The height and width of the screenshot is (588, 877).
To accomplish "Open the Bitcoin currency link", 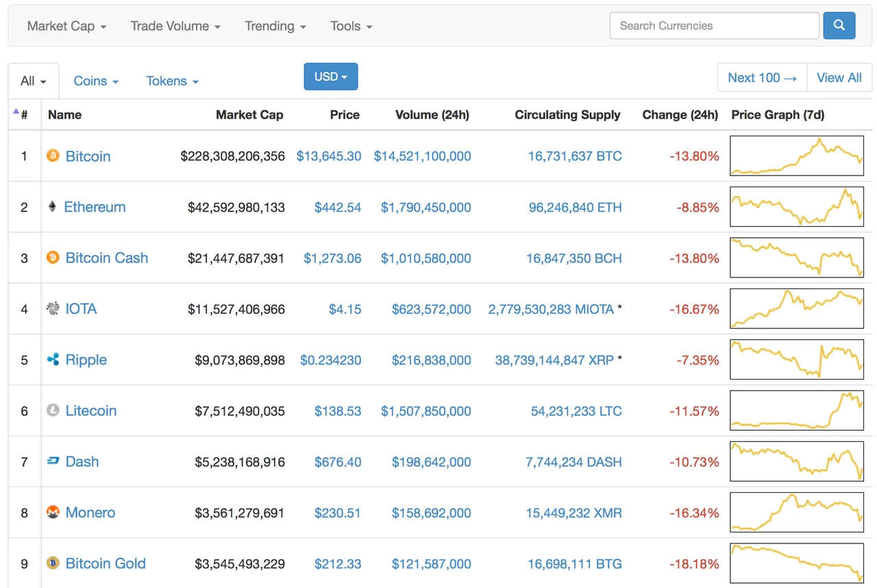I will 88,156.
